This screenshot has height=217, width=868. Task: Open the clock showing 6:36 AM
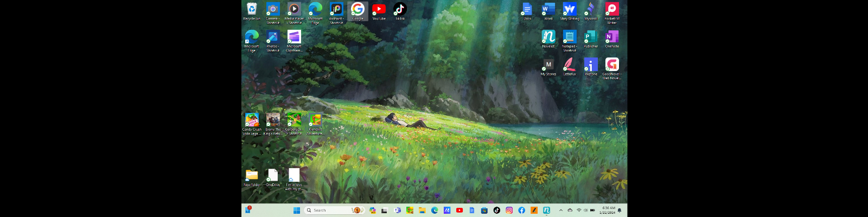click(608, 210)
